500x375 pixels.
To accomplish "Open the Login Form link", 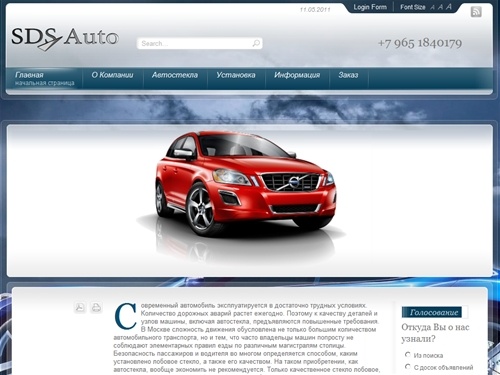I will point(370,7).
